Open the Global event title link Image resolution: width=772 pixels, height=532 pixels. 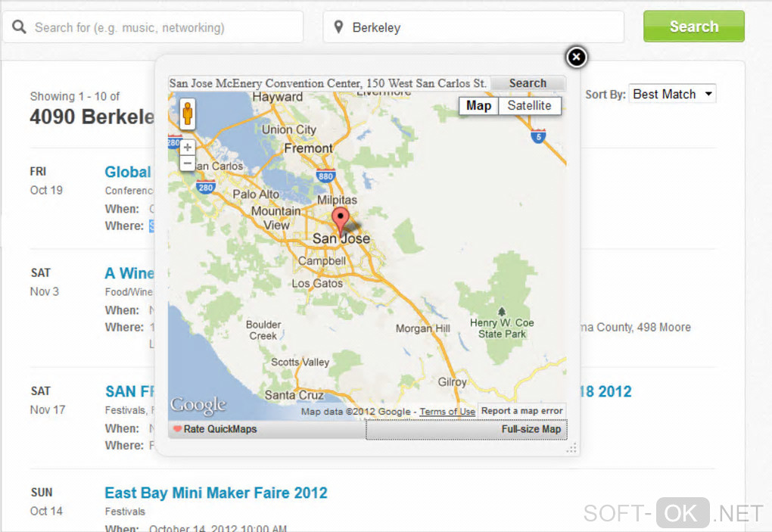pyautogui.click(x=128, y=172)
